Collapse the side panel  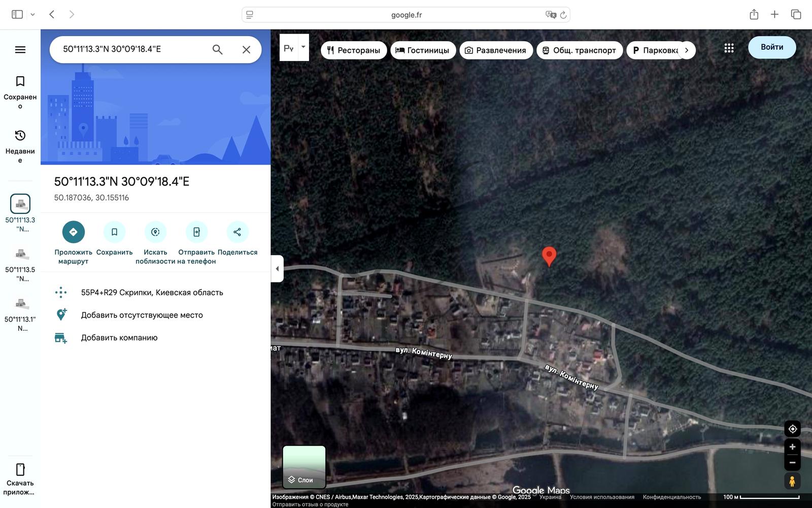coord(277,269)
